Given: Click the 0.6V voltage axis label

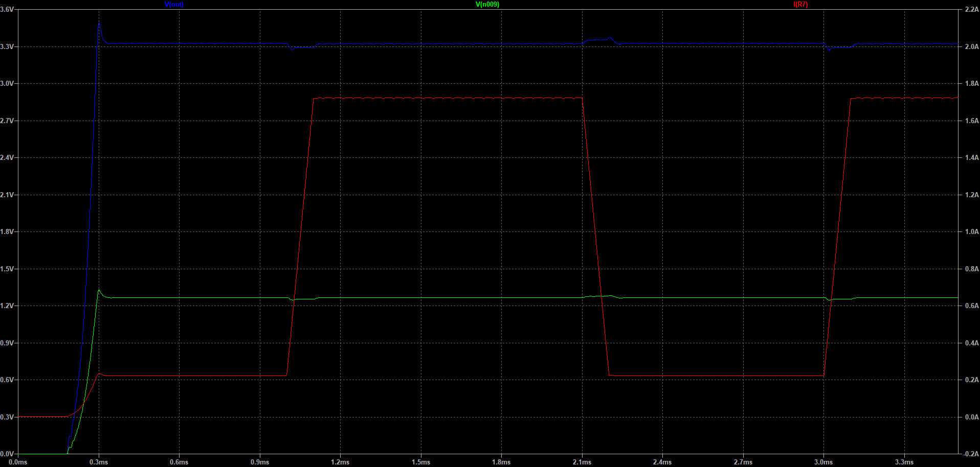Looking at the screenshot, I should pos(7,380).
